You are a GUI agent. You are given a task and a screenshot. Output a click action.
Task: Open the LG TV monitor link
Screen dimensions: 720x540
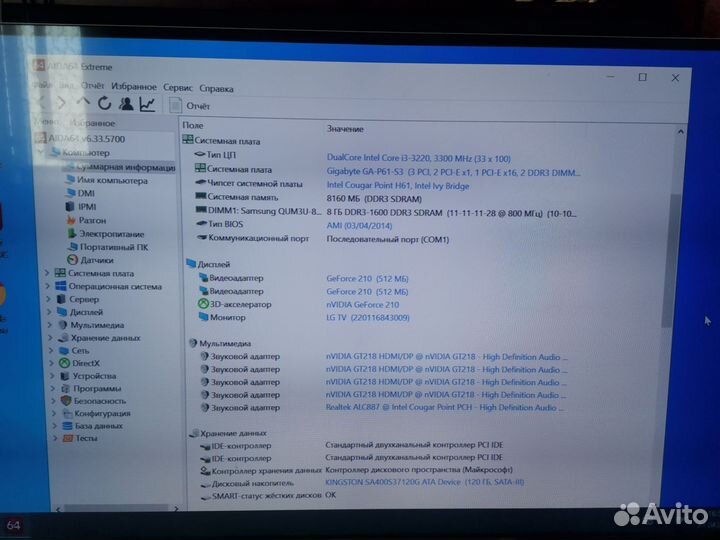point(367,317)
